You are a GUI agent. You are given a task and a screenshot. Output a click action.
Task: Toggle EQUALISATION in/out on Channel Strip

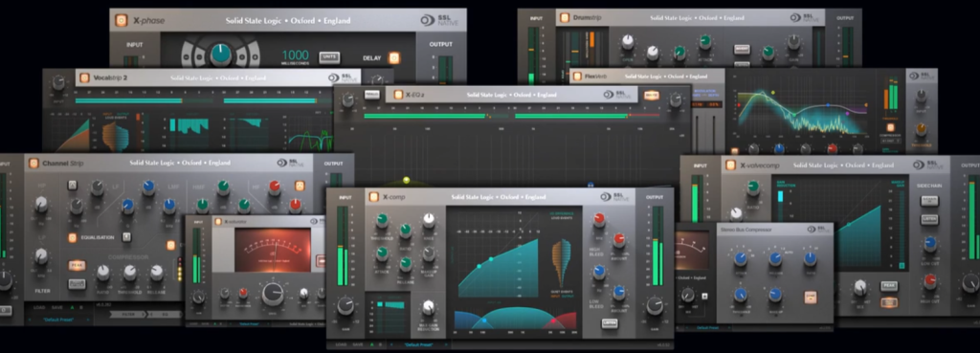pos(73,237)
